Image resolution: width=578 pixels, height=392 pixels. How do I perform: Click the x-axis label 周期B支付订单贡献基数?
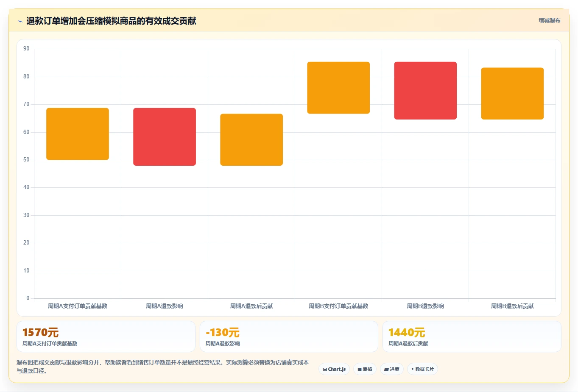(338, 306)
